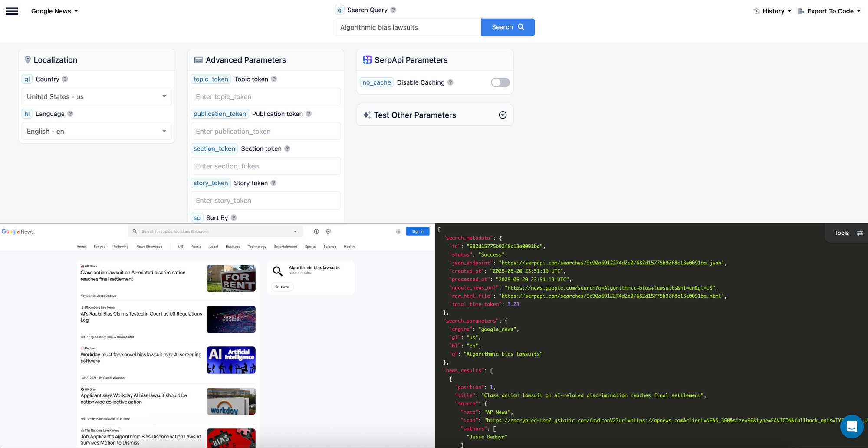Click the Reuters AI silhouettes thumbnail
The height and width of the screenshot is (448, 868).
231,360
